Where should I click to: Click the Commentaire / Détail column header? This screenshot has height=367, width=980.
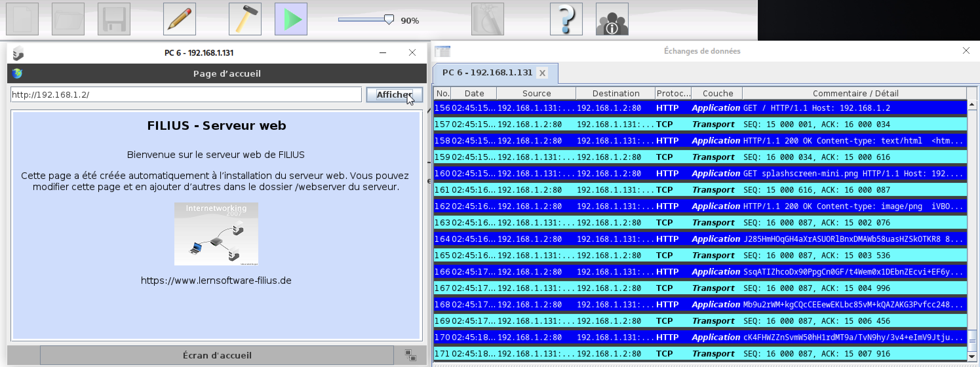[855, 93]
